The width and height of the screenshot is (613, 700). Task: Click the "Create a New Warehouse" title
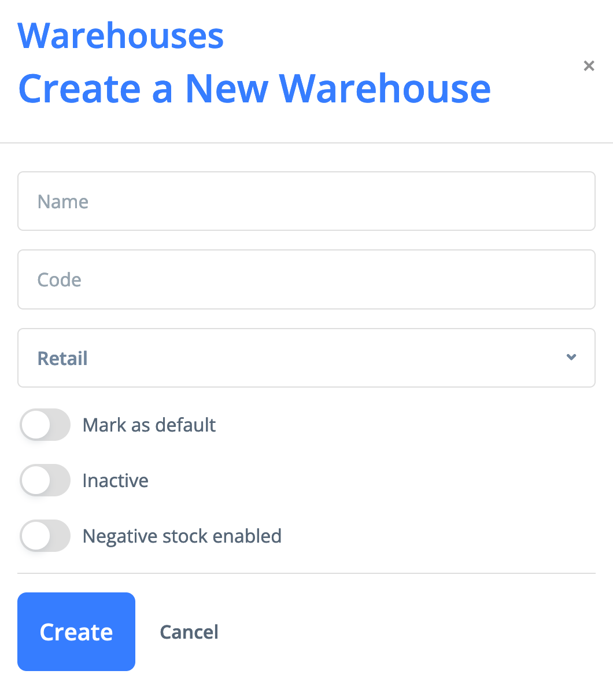coord(254,89)
